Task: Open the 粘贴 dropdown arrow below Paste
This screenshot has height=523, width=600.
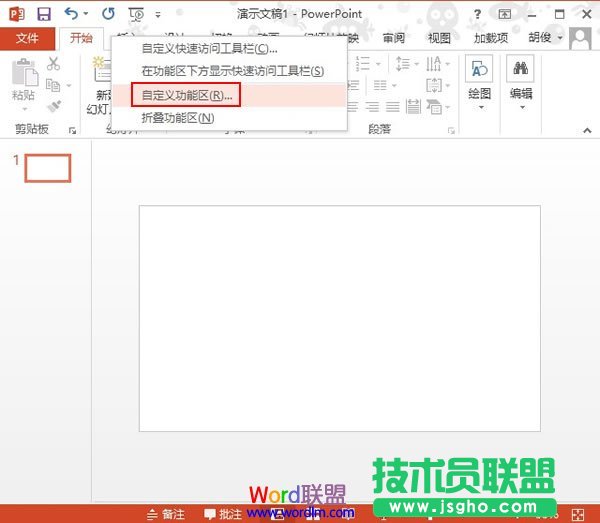Action: (24, 109)
